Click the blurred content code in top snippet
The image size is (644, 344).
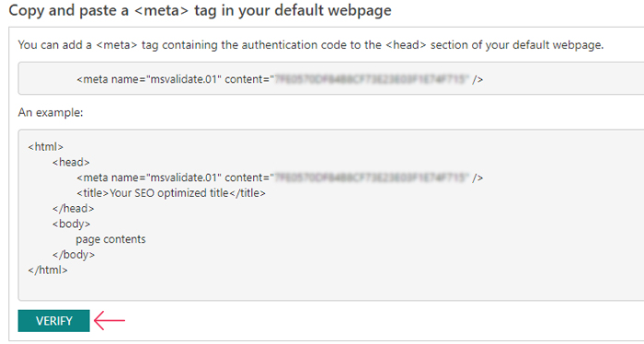(371, 79)
